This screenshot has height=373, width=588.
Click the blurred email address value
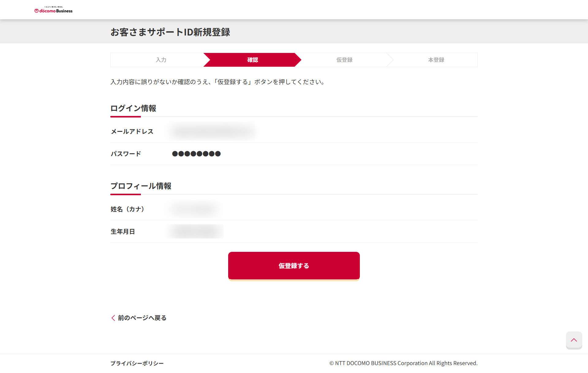click(213, 131)
